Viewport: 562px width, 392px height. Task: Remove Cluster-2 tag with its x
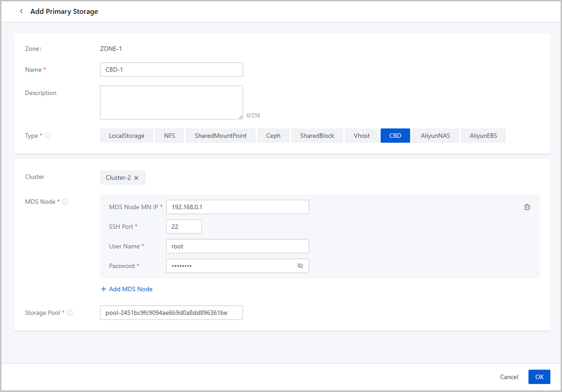click(x=136, y=178)
